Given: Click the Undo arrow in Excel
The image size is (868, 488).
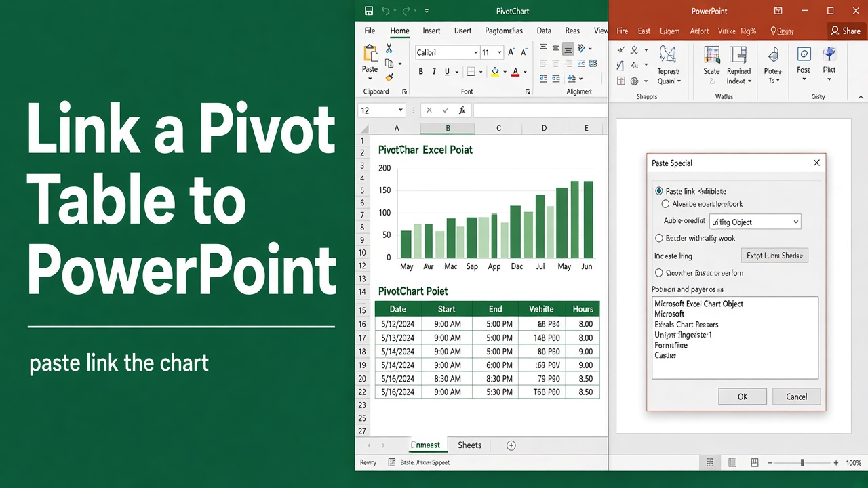Looking at the screenshot, I should pyautogui.click(x=386, y=11).
